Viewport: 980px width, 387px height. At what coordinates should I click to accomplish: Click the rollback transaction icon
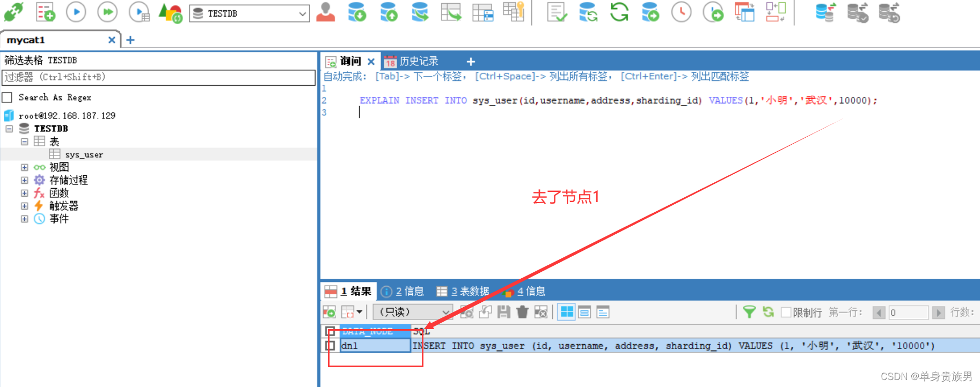889,12
